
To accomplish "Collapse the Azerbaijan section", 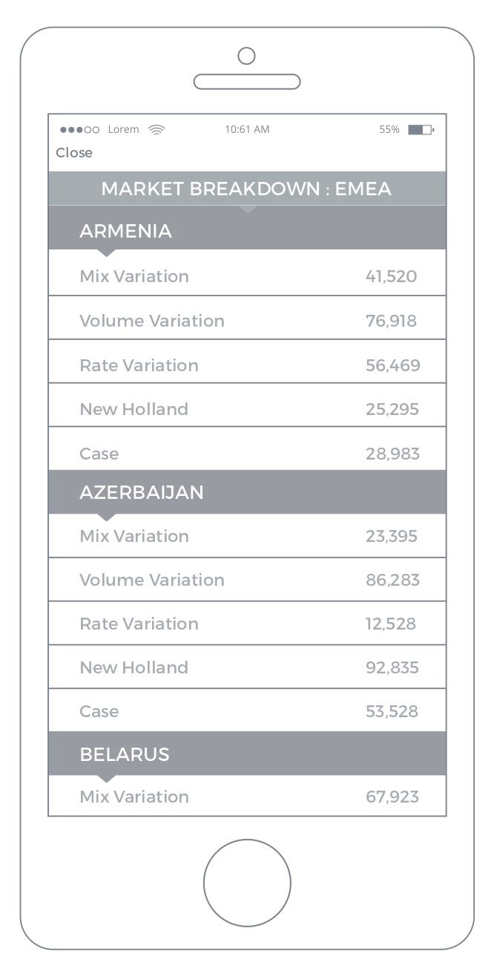I will pyautogui.click(x=247, y=492).
